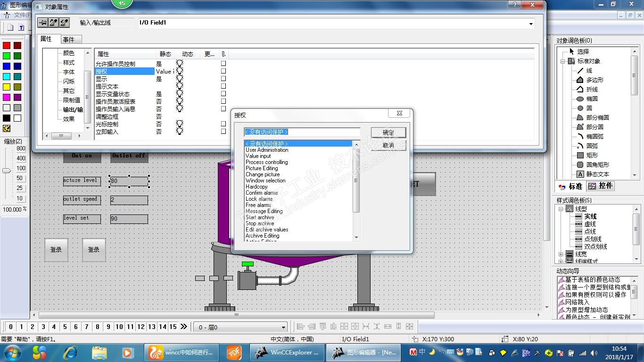Toggle layer 5 button in layer bar
This screenshot has height=362, width=644.
[x=65, y=327]
